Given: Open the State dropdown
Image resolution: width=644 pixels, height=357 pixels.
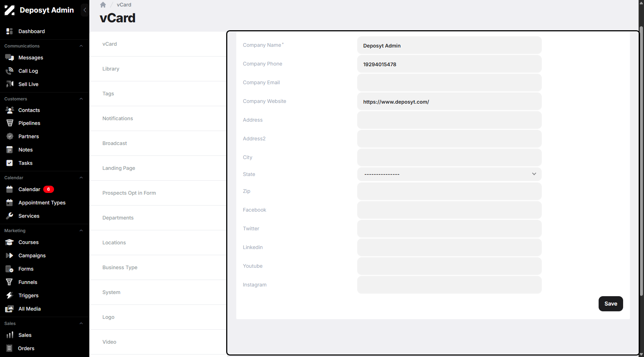Looking at the screenshot, I should 449,174.
